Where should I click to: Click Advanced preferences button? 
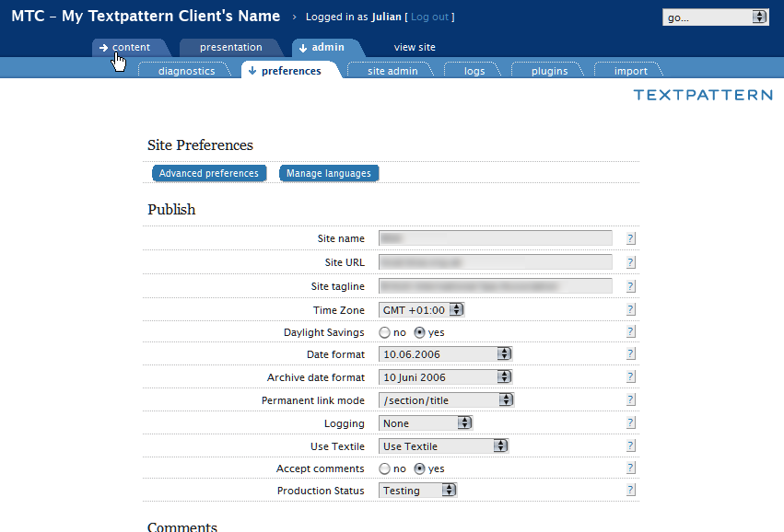209,173
